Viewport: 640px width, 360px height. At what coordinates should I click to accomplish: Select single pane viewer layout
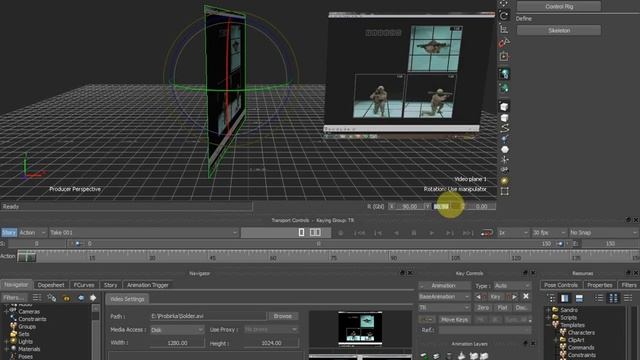click(301, 232)
